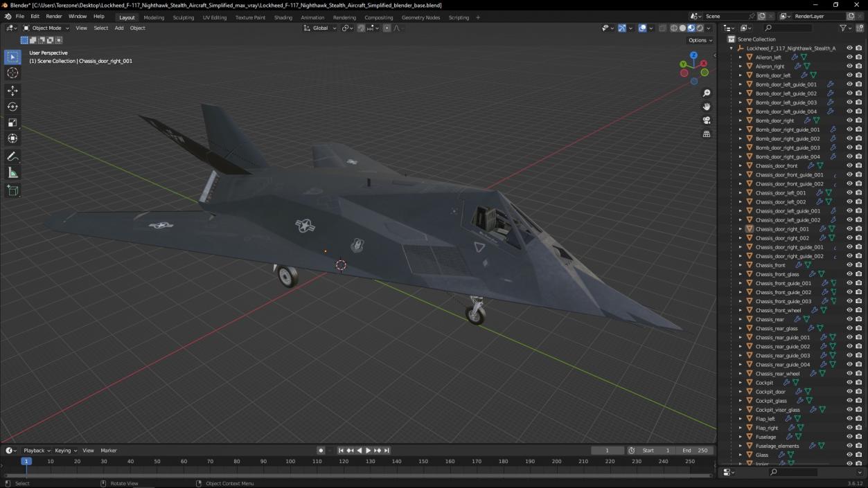Select the Rotate tool

point(12,107)
